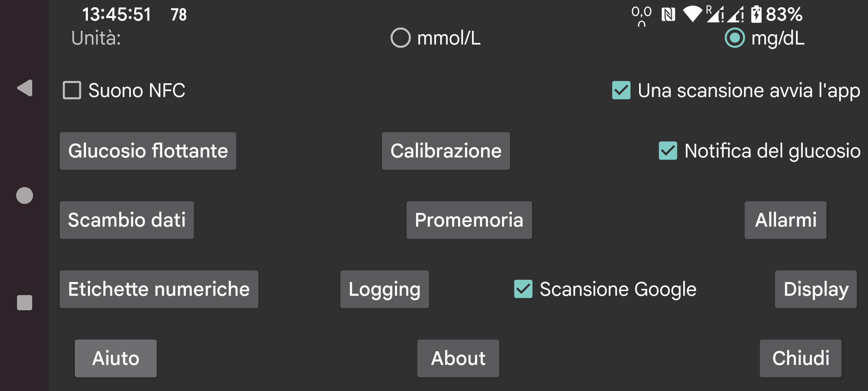Enable the Suono NFC checkbox
Image resolution: width=868 pixels, height=391 pixels.
72,90
